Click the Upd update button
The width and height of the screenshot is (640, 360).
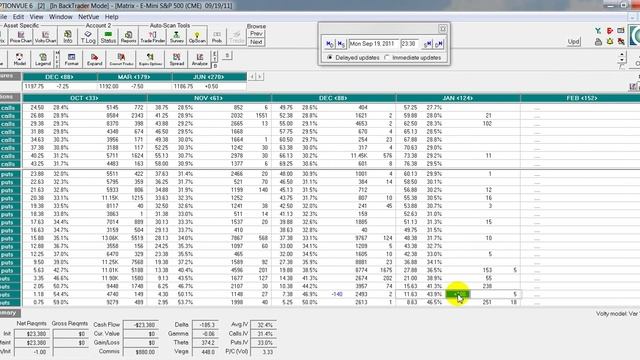573,42
